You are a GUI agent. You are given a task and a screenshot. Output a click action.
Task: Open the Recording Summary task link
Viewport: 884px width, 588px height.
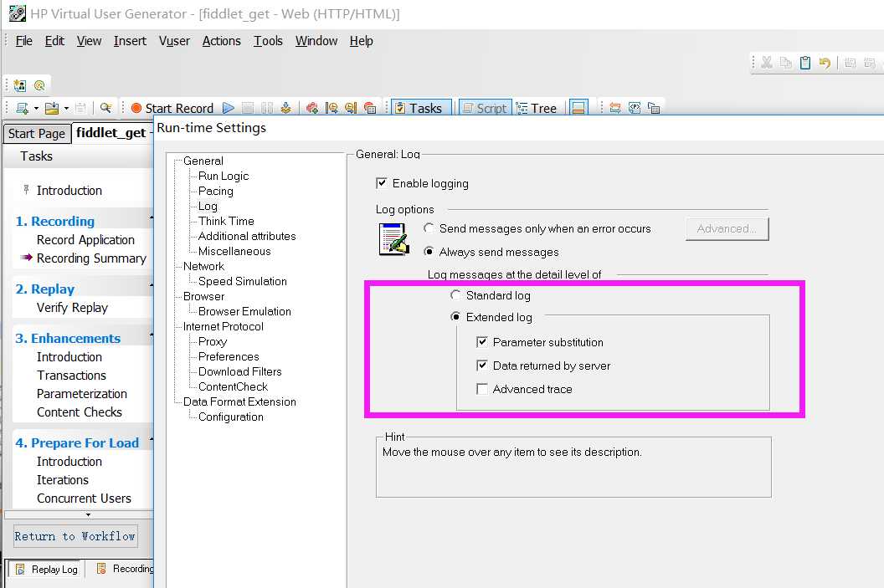tap(91, 258)
